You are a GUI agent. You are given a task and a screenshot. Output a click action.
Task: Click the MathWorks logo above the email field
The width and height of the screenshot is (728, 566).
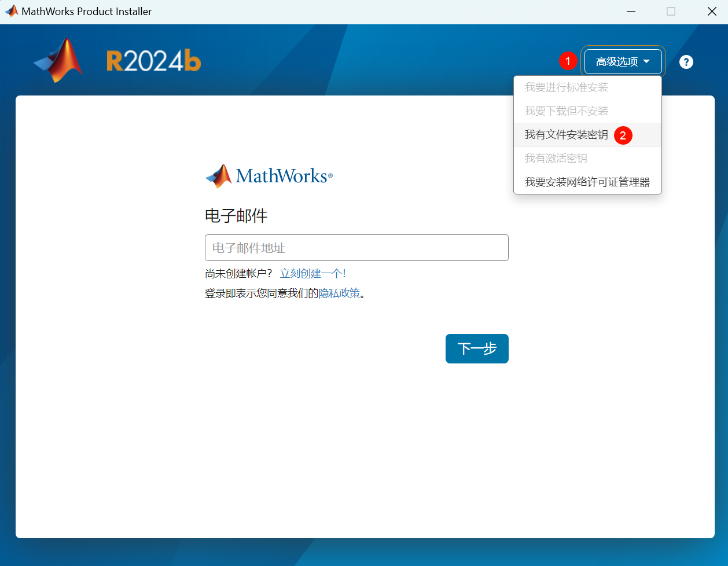[269, 176]
